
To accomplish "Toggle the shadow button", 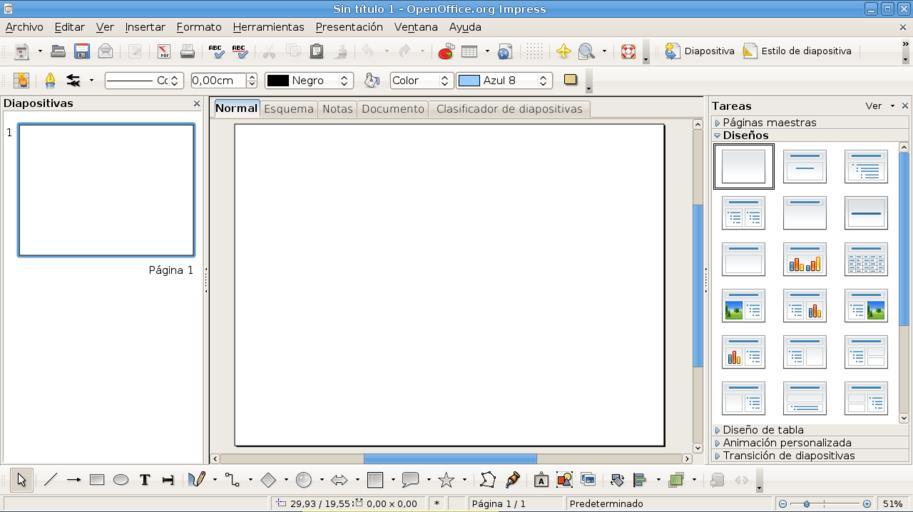I will [x=570, y=80].
